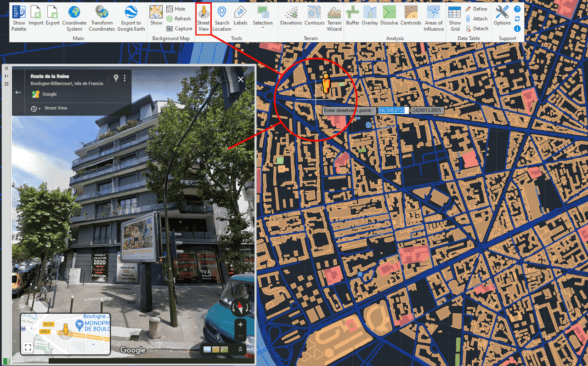Open the Street View date history dropdown
This screenshot has width=588, height=366.
point(36,109)
